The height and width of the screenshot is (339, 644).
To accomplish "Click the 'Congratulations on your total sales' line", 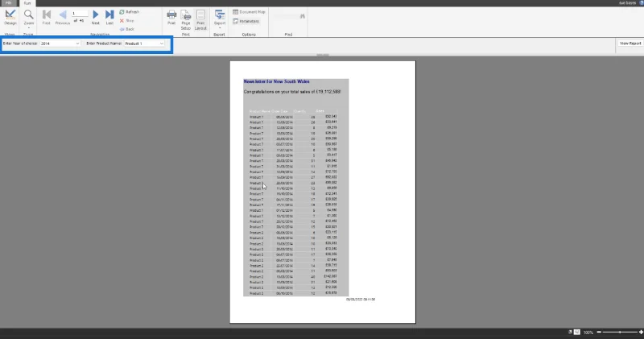I will tap(292, 92).
